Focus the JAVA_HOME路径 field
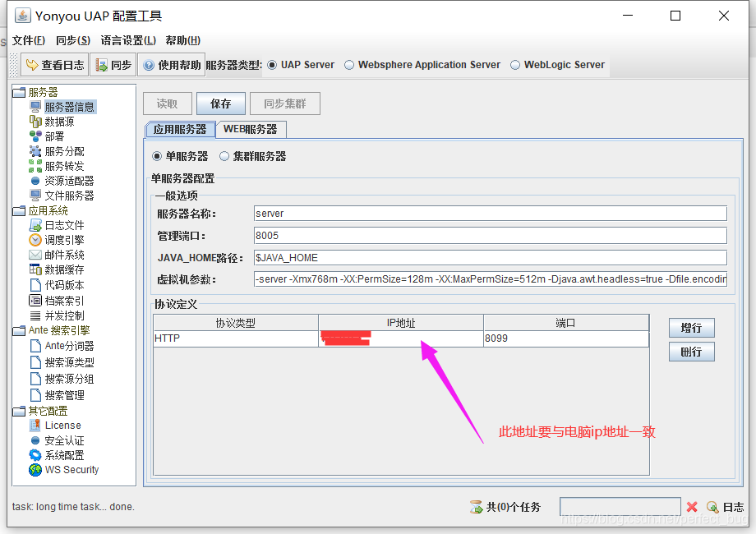 click(x=491, y=258)
